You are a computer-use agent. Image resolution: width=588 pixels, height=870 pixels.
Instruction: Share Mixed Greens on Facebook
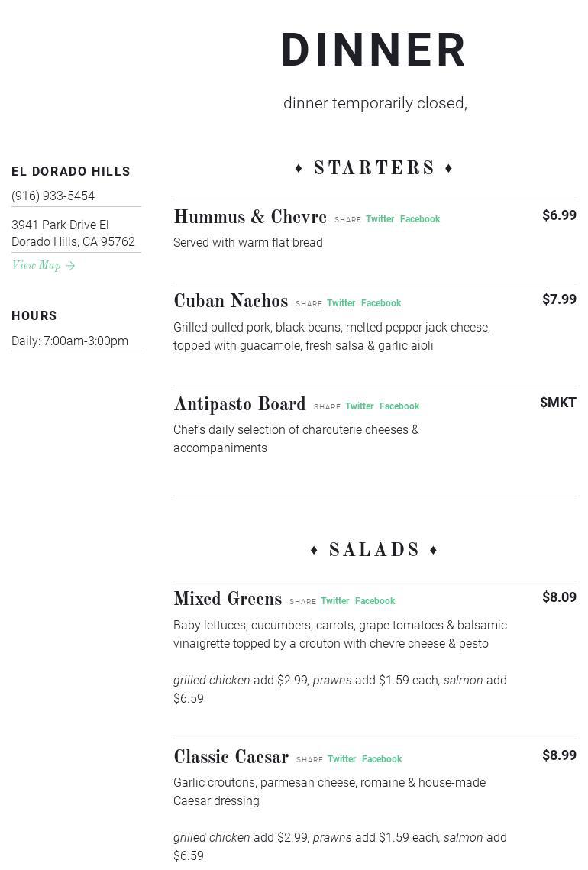point(375,601)
